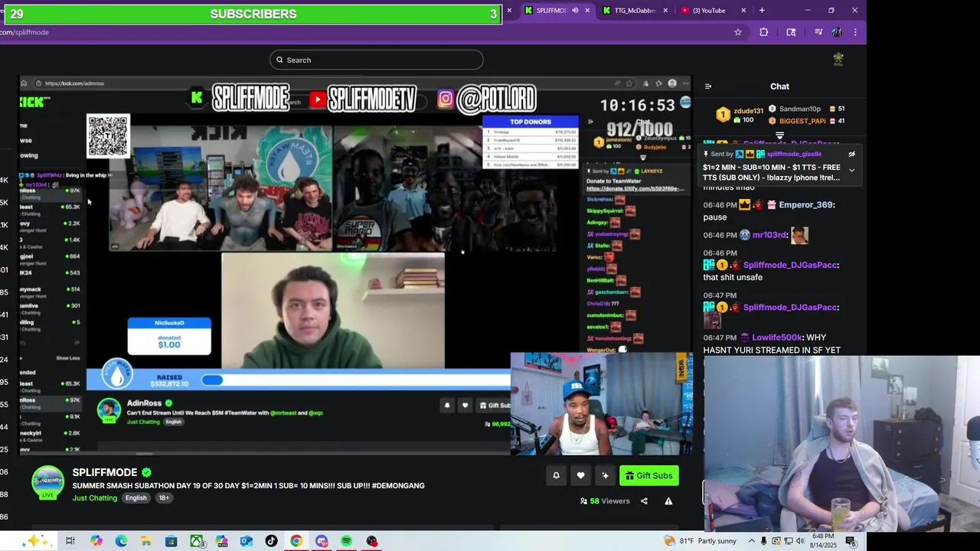Launch Copilot from the taskbar
The width and height of the screenshot is (980, 551).
tap(96, 541)
